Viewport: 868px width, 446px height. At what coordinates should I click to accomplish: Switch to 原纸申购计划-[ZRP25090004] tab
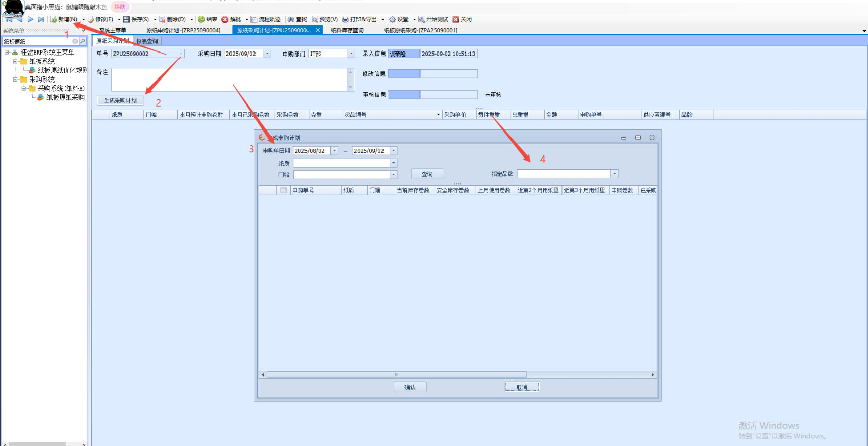click(x=184, y=30)
